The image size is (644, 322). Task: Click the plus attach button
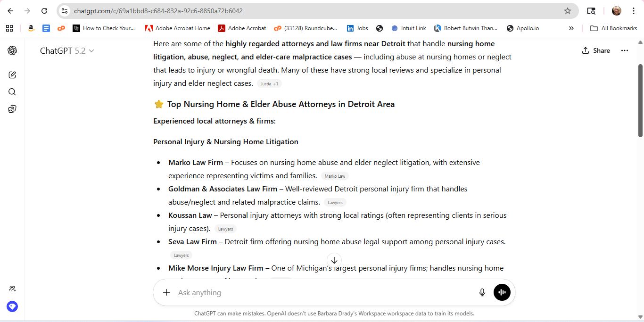coord(166,292)
